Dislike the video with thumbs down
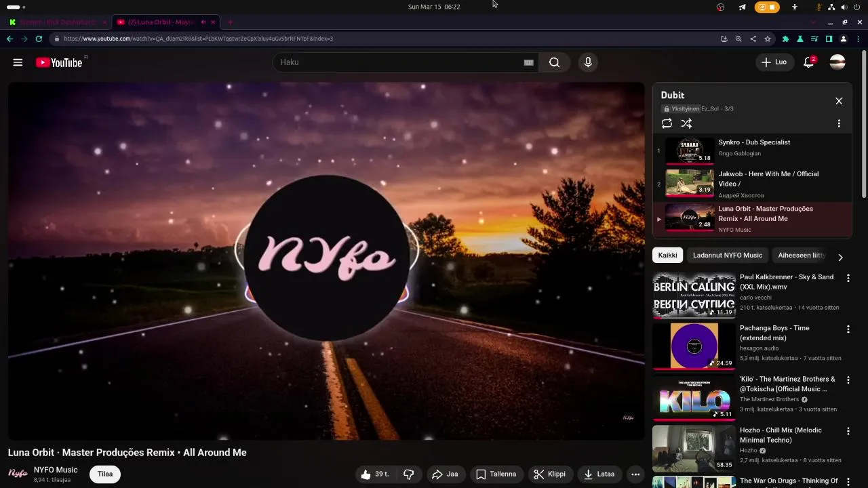This screenshot has height=488, width=868. (408, 474)
